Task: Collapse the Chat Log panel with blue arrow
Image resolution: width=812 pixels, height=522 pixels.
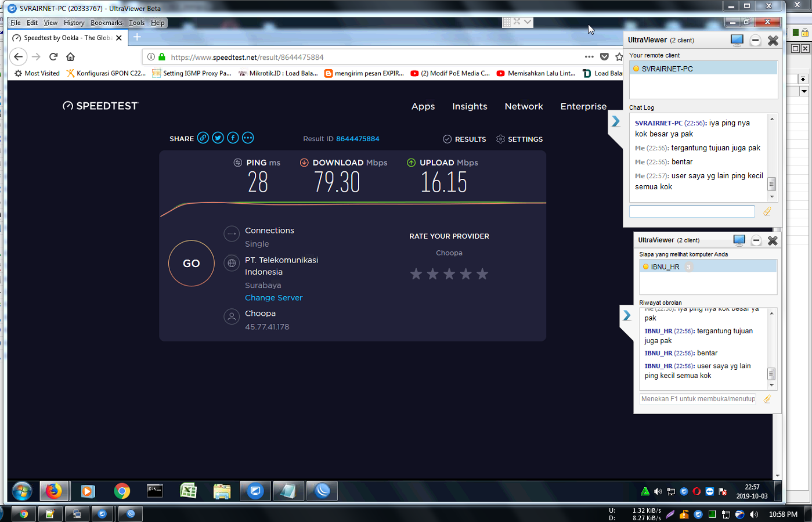Action: click(x=616, y=121)
